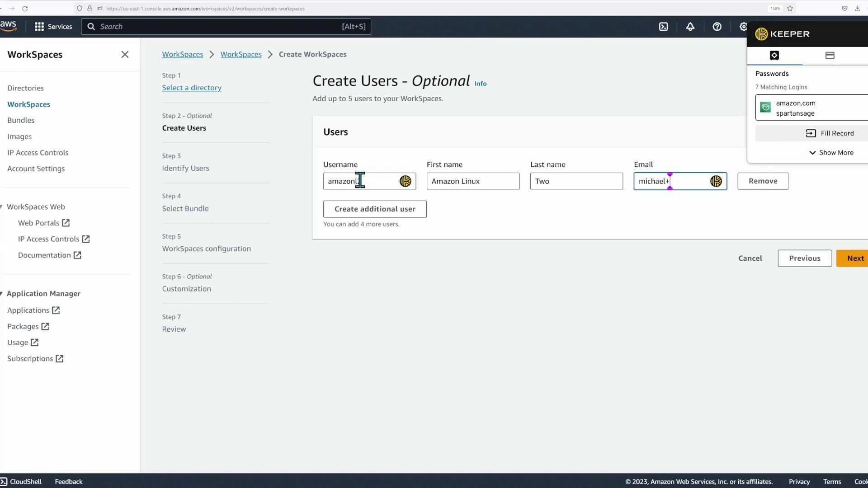Reload the browser page
This screenshot has height=488, width=868.
(x=25, y=9)
